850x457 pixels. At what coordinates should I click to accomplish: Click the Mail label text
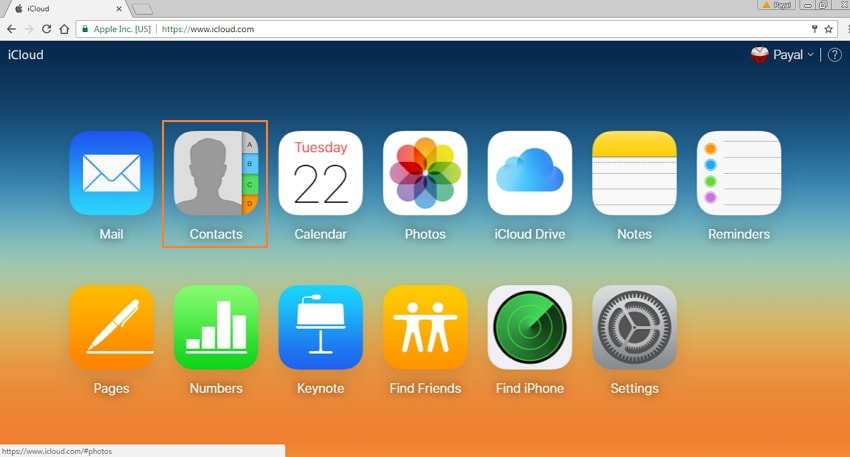coord(111,234)
